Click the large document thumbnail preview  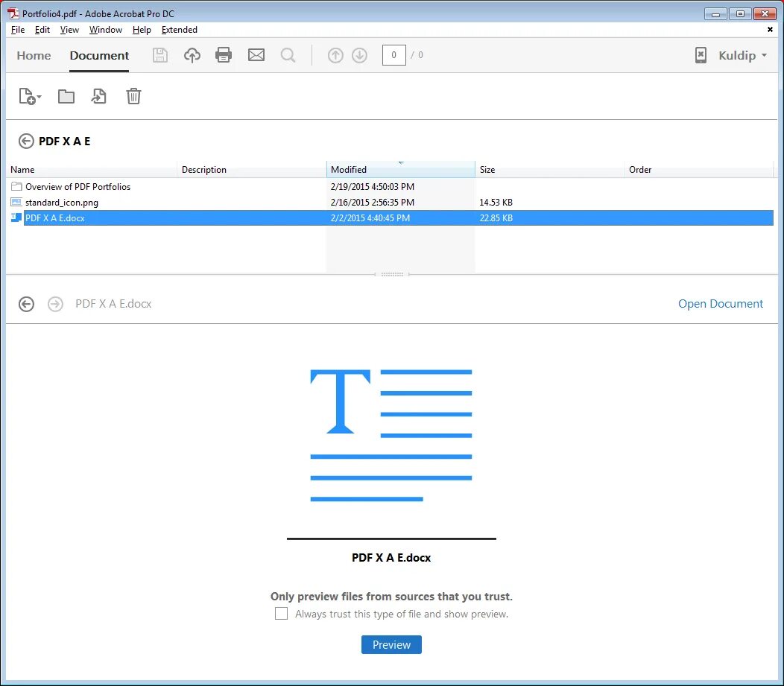391,435
